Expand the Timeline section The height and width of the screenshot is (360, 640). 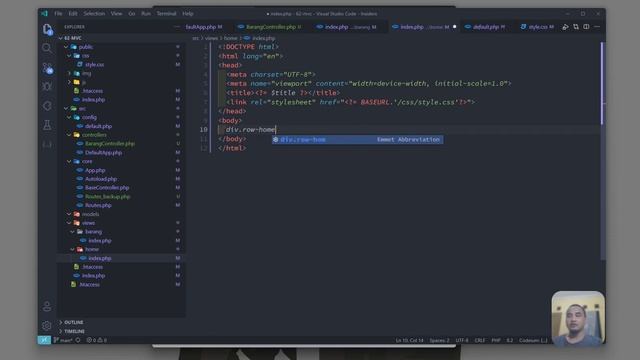click(x=122, y=331)
